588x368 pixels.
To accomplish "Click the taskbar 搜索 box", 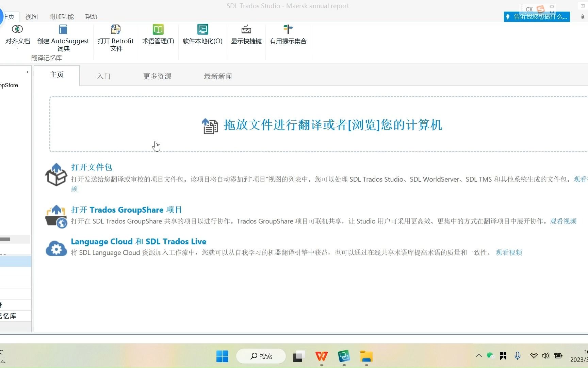I will [261, 356].
